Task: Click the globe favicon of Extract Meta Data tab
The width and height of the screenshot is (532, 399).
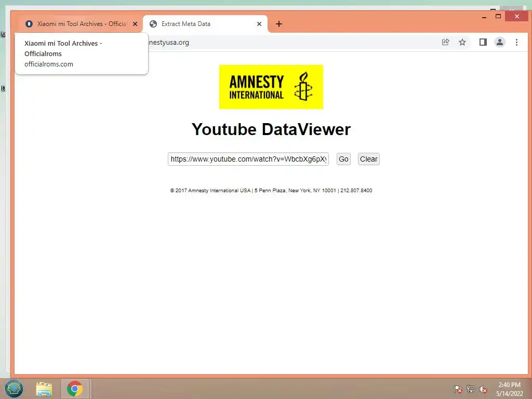Action: tap(153, 24)
